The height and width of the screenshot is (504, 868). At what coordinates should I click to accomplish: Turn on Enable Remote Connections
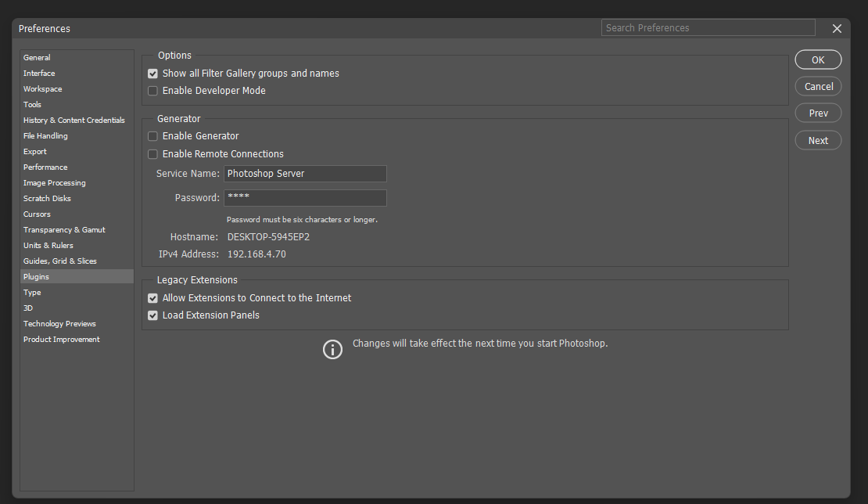click(152, 153)
